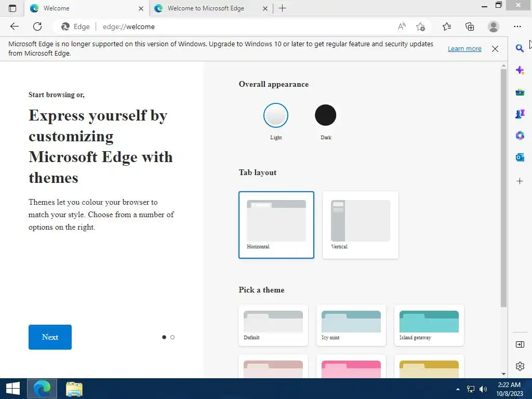This screenshot has width=532, height=399.
Task: Select the Dark appearance option
Action: pyautogui.click(x=325, y=115)
